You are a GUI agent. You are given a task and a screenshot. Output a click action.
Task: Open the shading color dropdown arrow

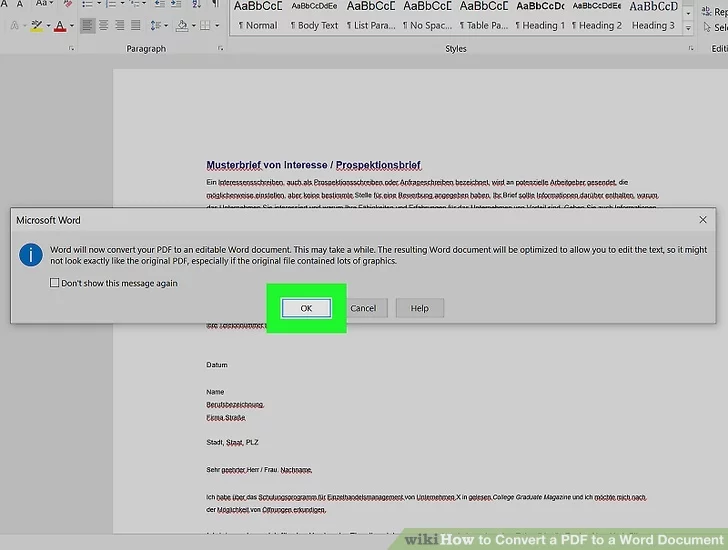click(x=194, y=26)
